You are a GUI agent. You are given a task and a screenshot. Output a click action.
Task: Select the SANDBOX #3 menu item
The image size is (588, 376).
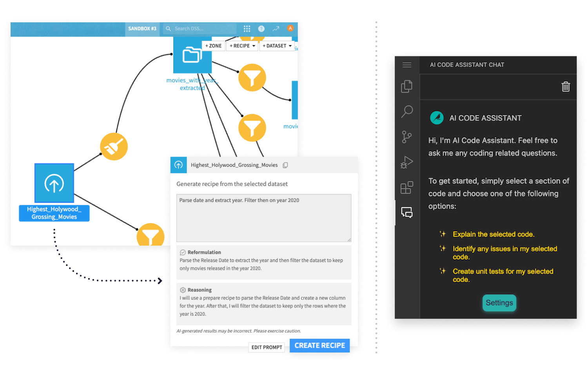(x=142, y=29)
